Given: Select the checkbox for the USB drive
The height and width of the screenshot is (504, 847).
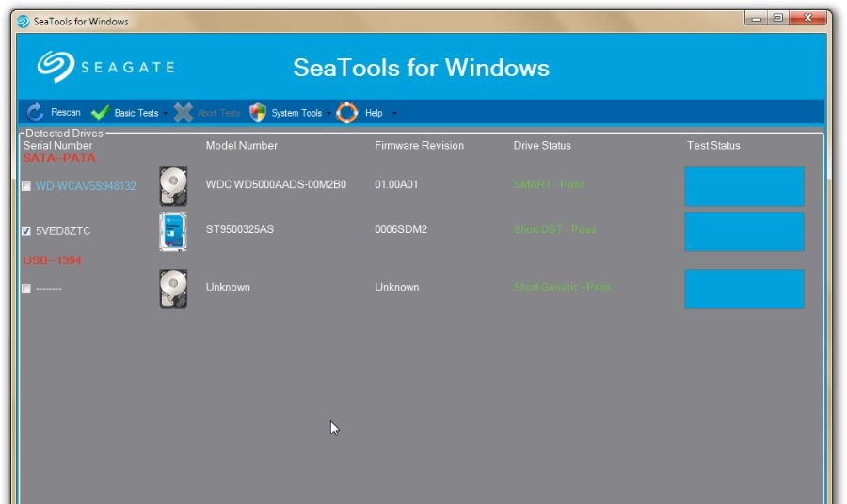Looking at the screenshot, I should tap(26, 289).
